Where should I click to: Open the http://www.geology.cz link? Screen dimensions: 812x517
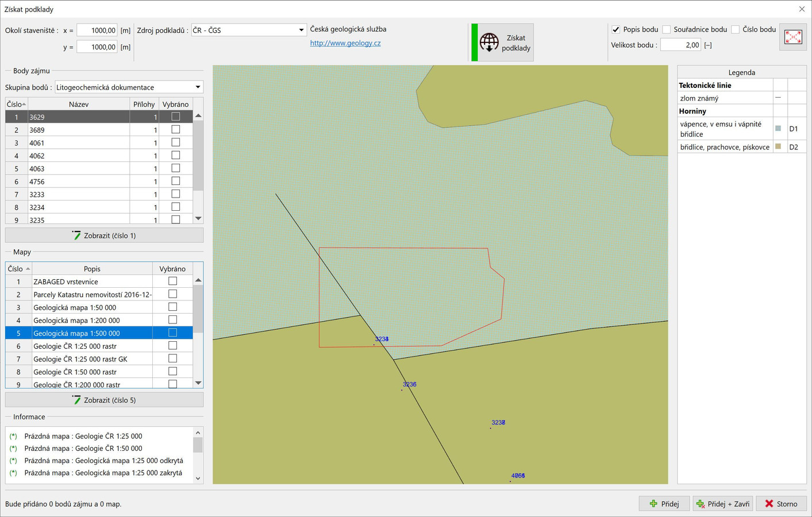345,43
